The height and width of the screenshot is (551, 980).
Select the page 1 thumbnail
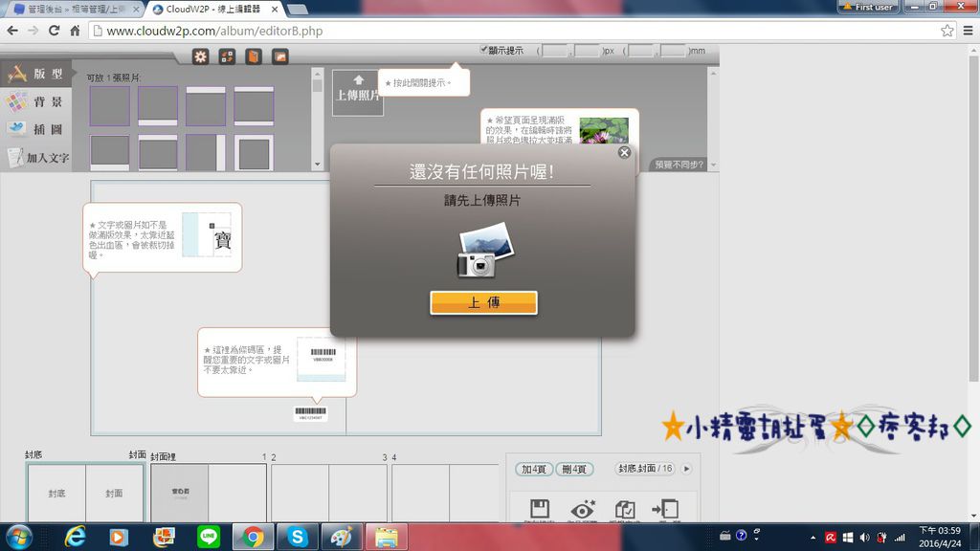(237, 493)
